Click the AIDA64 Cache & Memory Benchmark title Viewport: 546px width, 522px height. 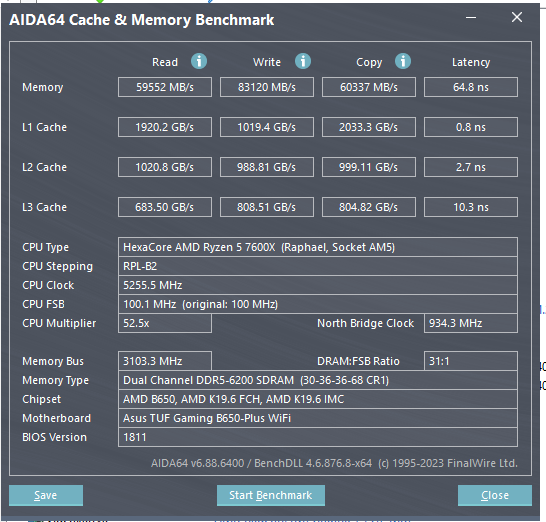coord(142,20)
